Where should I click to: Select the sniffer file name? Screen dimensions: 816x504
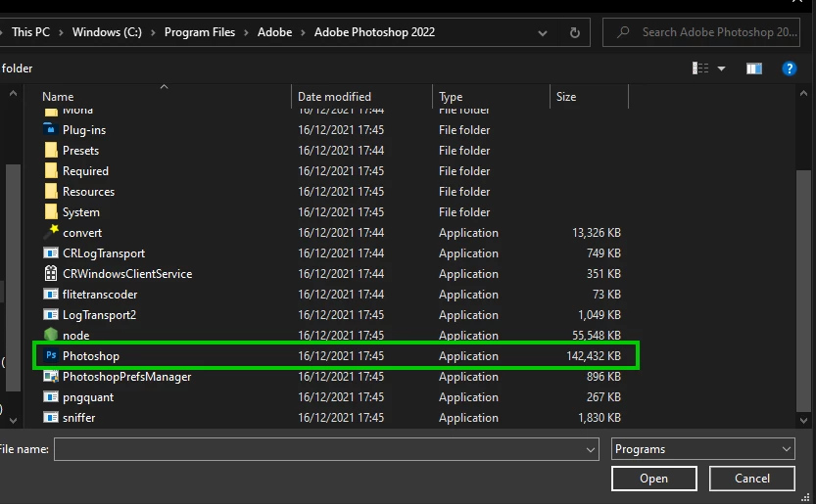[79, 418]
